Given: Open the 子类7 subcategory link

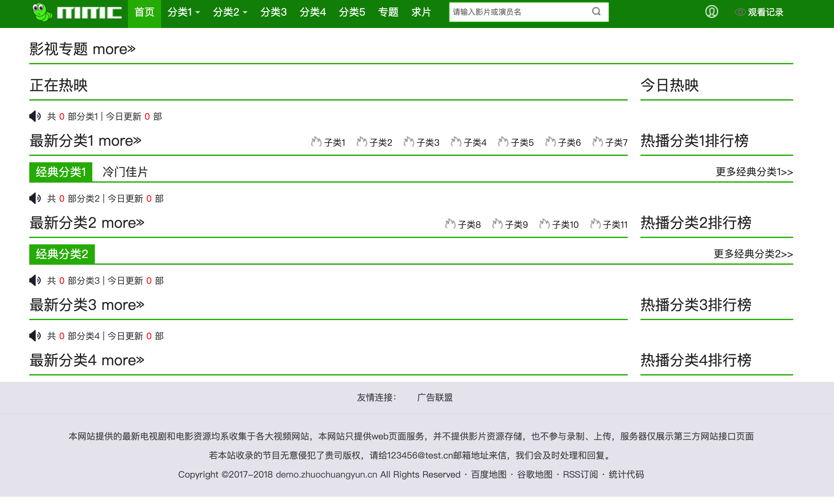Looking at the screenshot, I should (x=616, y=143).
